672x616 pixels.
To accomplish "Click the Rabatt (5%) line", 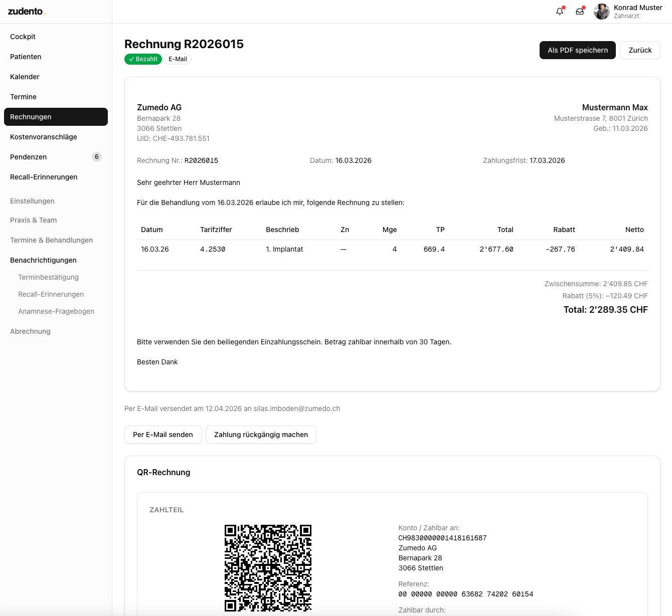I will point(605,296).
